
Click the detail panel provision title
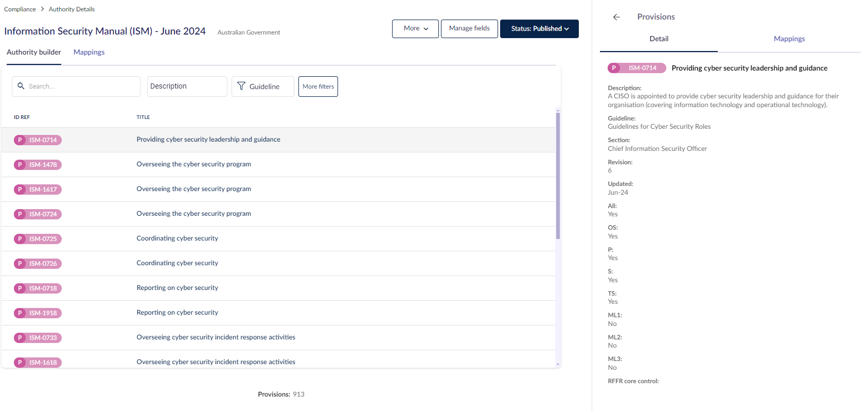coord(749,68)
